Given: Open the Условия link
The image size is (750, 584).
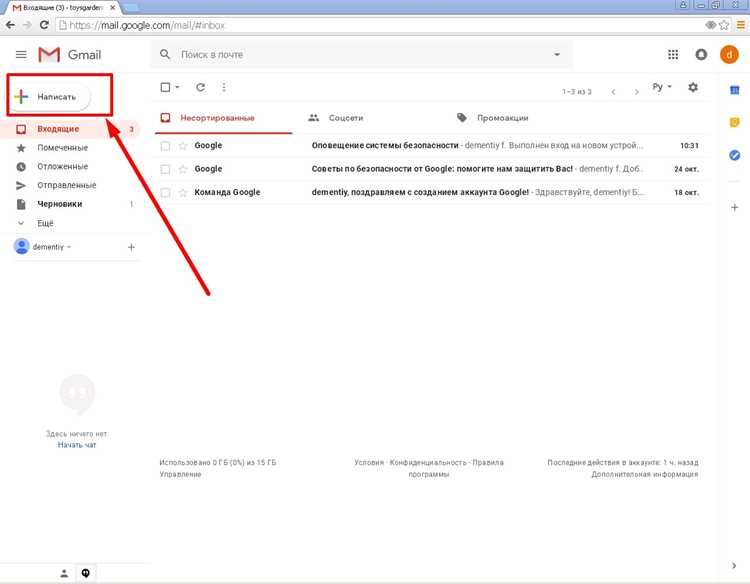Looking at the screenshot, I should click(x=369, y=463).
